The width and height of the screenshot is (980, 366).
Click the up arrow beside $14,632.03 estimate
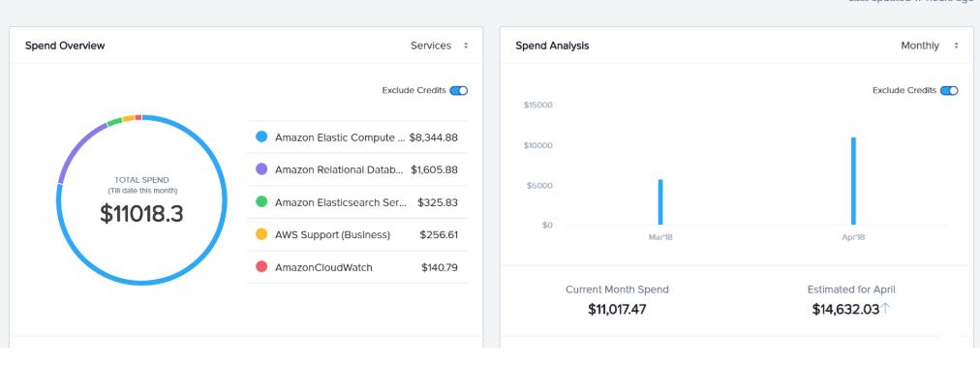click(x=886, y=309)
